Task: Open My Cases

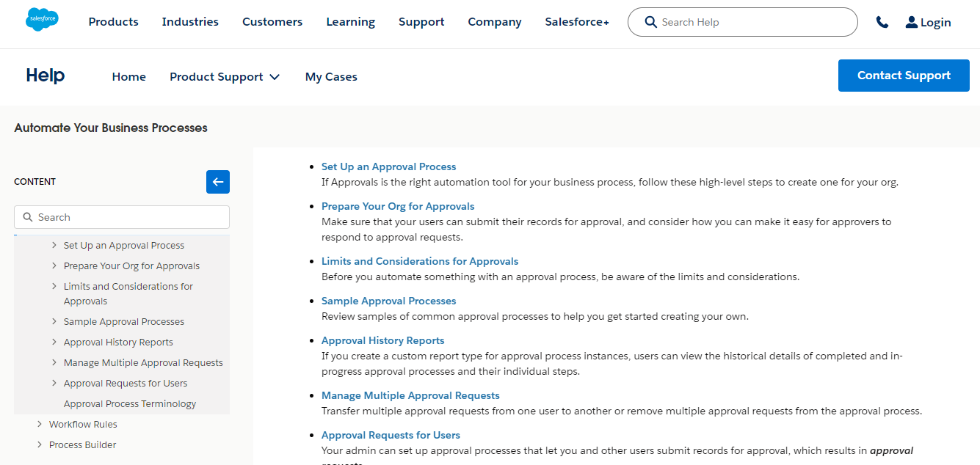Action: [331, 76]
